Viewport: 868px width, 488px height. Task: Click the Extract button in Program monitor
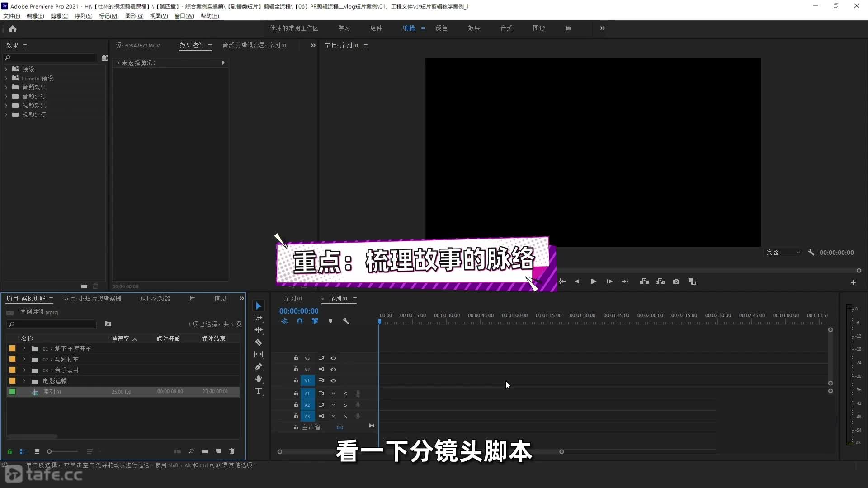660,282
